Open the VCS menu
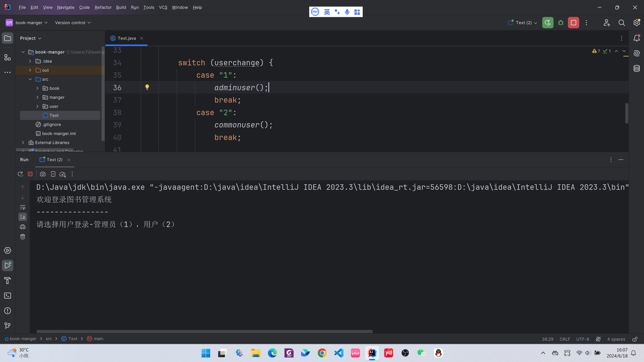This screenshot has width=644, height=362. [x=163, y=7]
